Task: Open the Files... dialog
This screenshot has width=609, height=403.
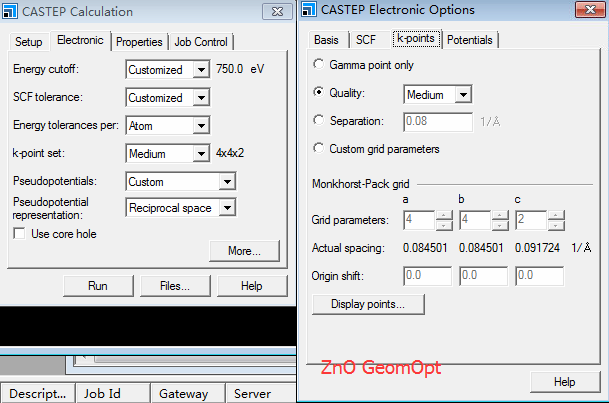Action: (175, 286)
